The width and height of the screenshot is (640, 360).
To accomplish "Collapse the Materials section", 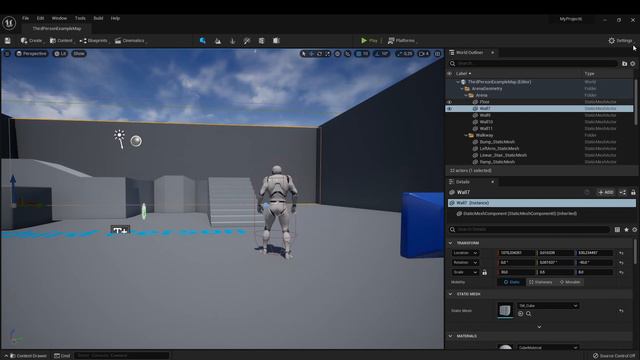I will point(450,336).
